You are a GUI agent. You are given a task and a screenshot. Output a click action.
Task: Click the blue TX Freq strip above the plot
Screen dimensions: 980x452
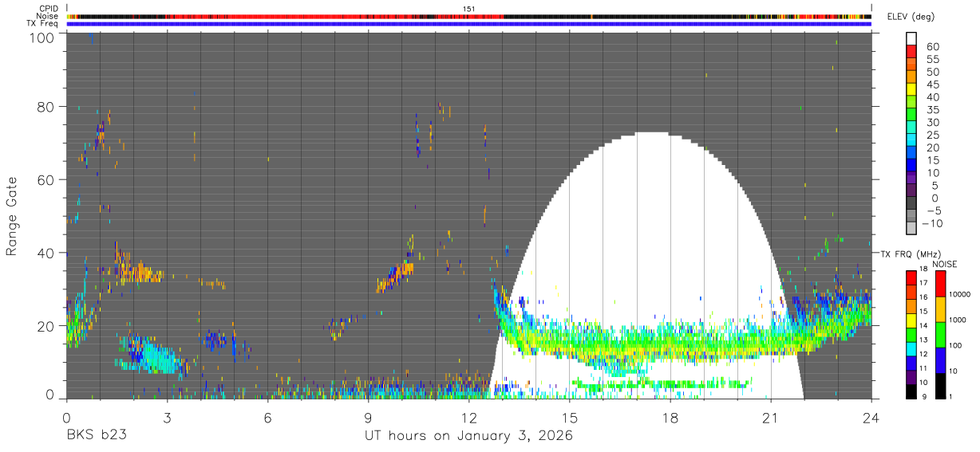(468, 23)
